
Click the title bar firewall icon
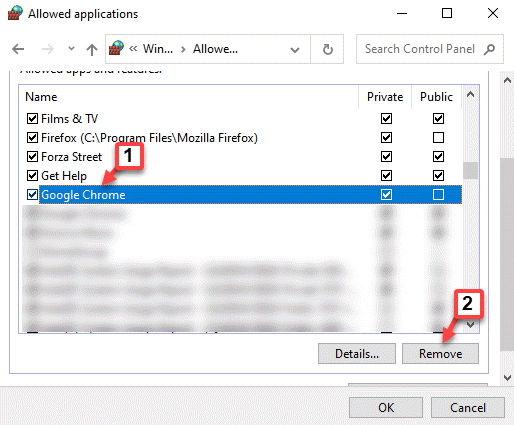point(15,13)
